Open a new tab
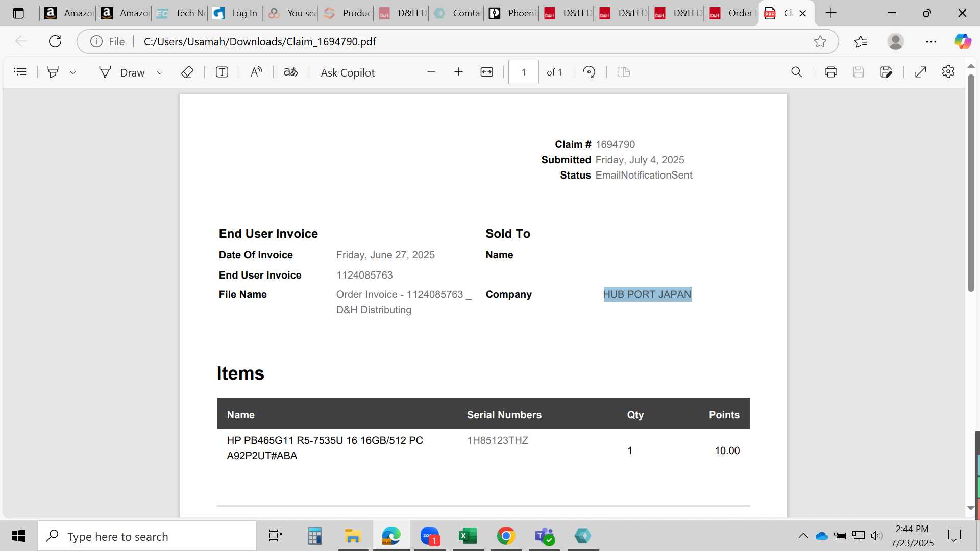The height and width of the screenshot is (551, 980). coord(831,13)
